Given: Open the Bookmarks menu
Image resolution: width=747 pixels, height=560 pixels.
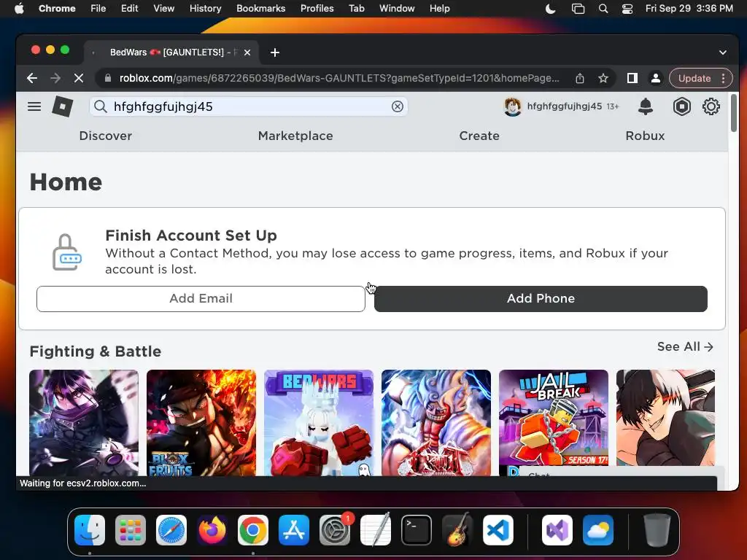Looking at the screenshot, I should point(260,9).
